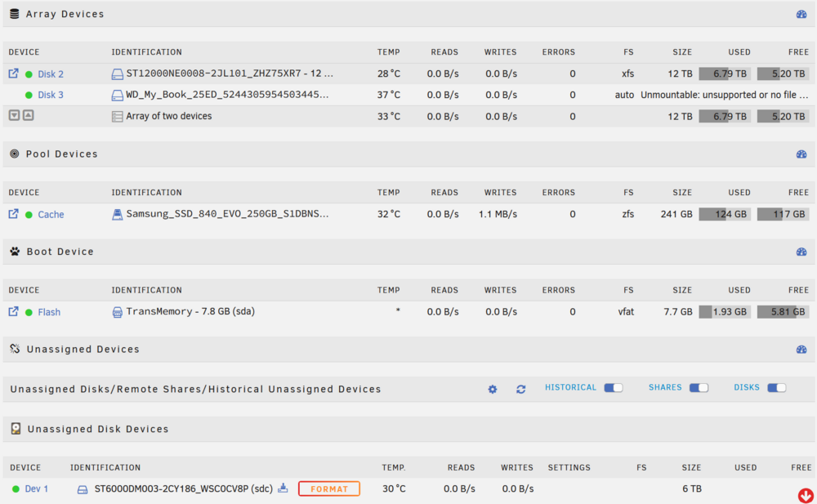Click Flash green status indicator

[29, 312]
